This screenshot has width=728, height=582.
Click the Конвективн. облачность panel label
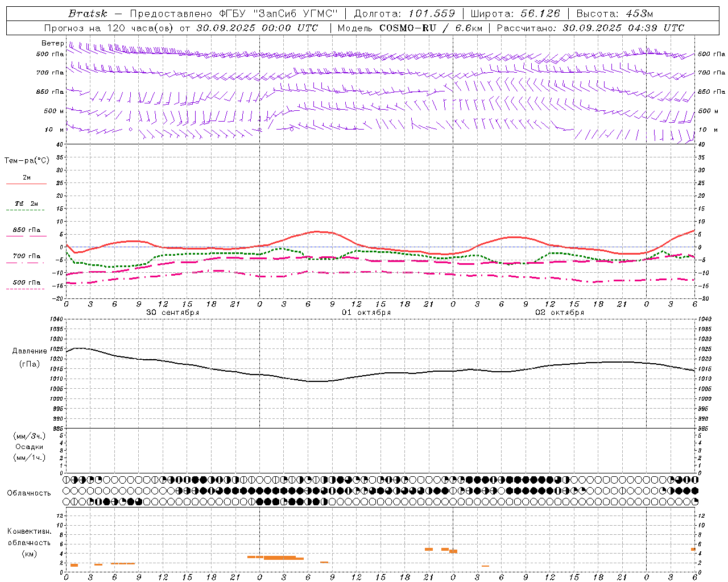29,542
